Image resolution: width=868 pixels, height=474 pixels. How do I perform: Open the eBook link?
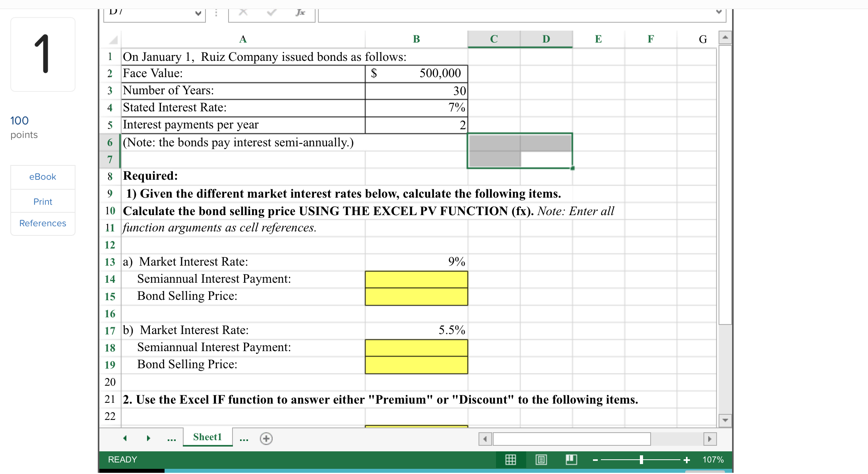[x=43, y=177]
